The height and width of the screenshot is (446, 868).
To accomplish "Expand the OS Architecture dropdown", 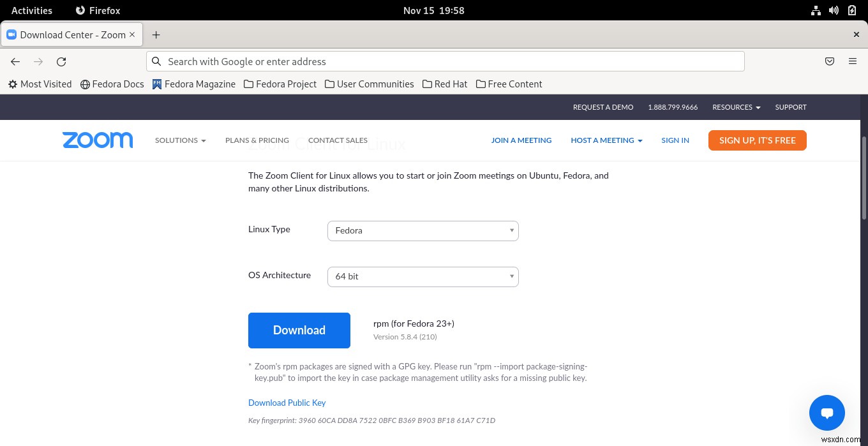I will coord(423,277).
